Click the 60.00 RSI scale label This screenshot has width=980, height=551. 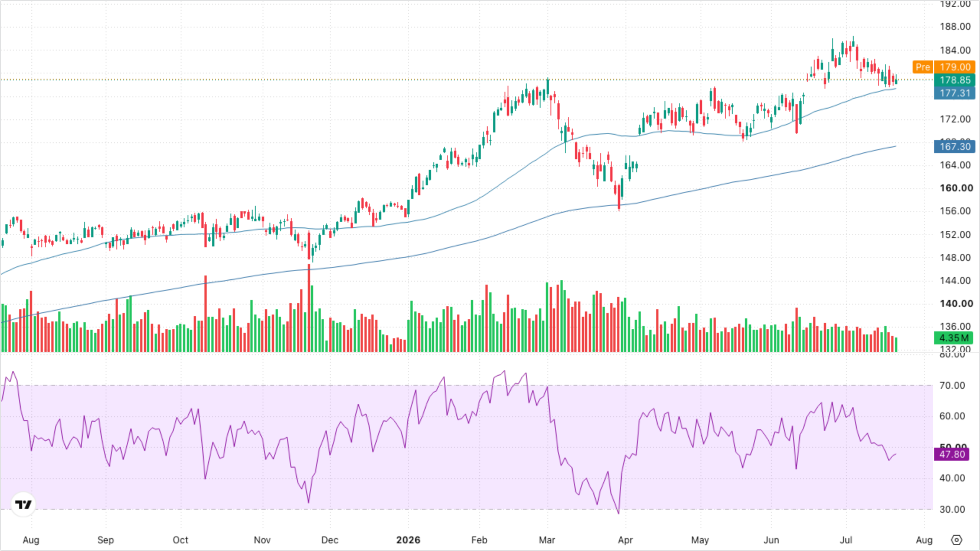[x=952, y=416]
